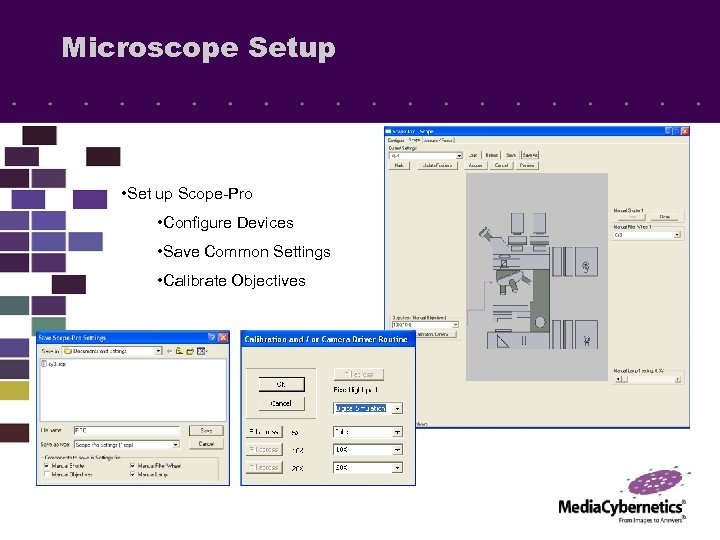Viewport: 720px width, 540px height.
Task: Enable the Manual Objectives checkbox
Action: coord(47,474)
